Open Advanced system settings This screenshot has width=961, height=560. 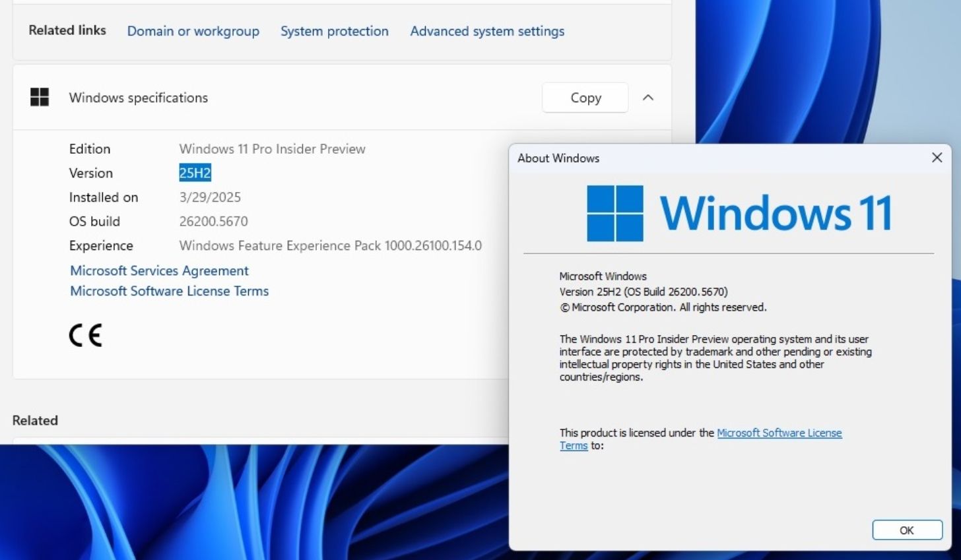(487, 31)
